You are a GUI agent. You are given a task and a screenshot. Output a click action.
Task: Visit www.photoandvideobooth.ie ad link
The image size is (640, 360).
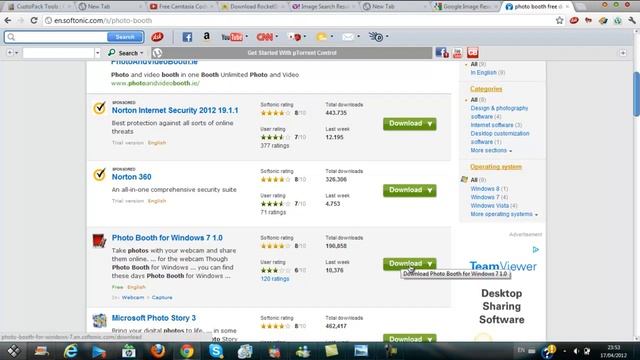[156, 83]
